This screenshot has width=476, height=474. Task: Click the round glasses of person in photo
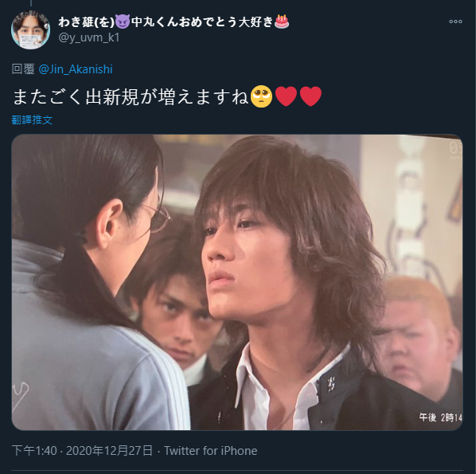point(158,217)
